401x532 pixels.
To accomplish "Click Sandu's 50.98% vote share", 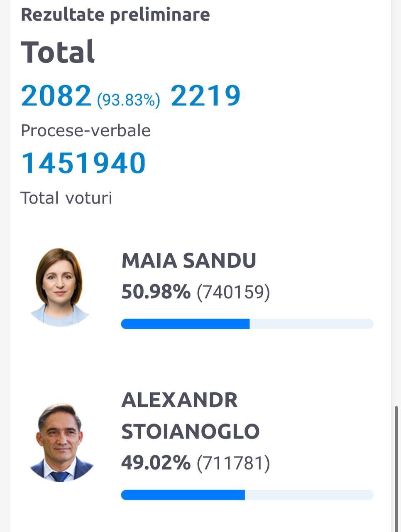I will (156, 292).
